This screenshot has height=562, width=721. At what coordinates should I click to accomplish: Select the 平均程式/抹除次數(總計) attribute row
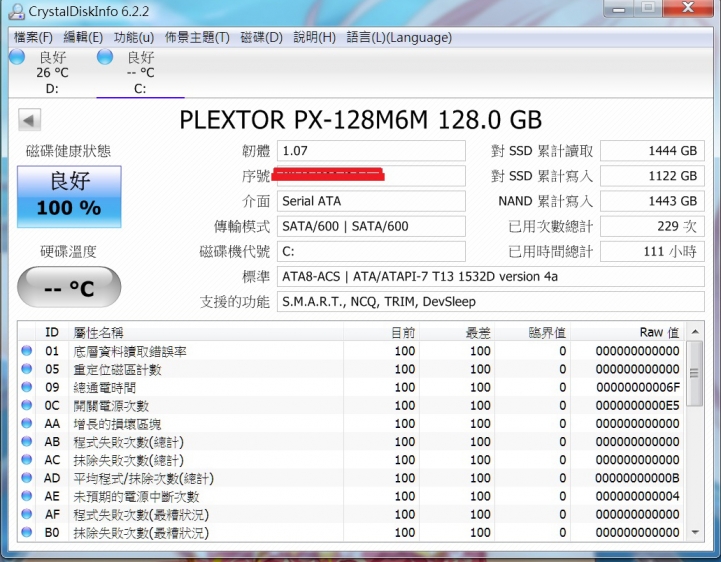[351, 478]
